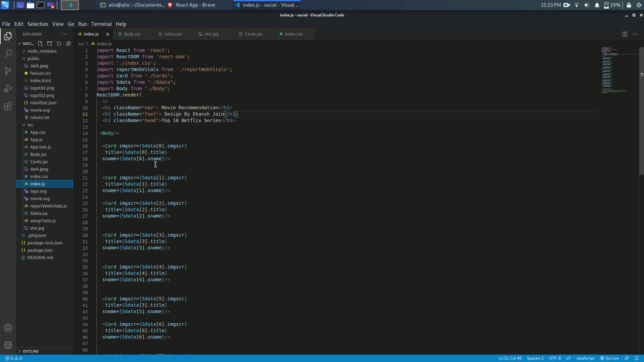Click the New Folder icon in Explorer

pyautogui.click(x=50, y=44)
